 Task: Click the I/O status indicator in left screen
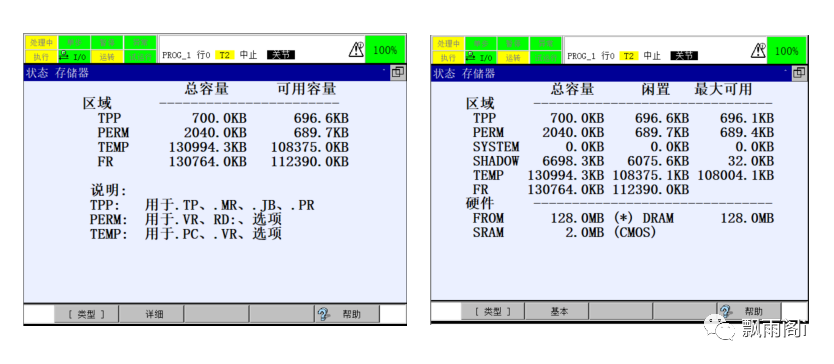coord(74,56)
